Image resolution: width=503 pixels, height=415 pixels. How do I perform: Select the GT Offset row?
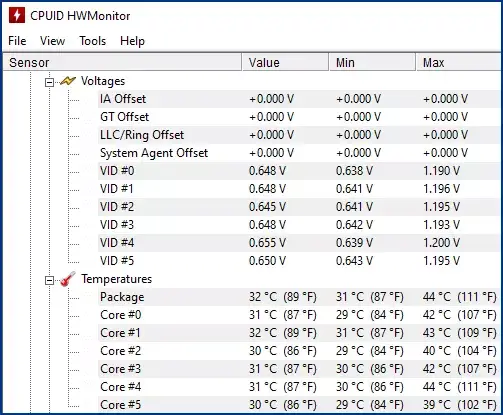(299, 117)
